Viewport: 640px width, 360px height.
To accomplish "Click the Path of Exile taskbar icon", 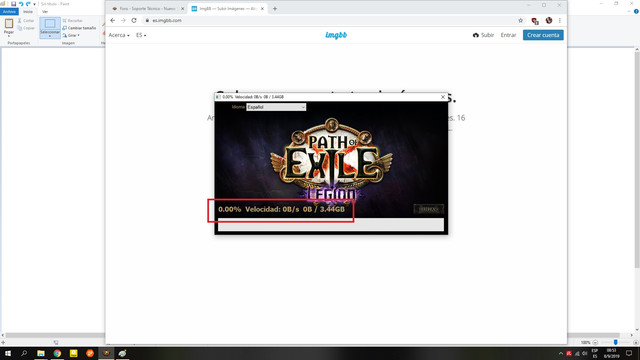I will click(x=106, y=353).
